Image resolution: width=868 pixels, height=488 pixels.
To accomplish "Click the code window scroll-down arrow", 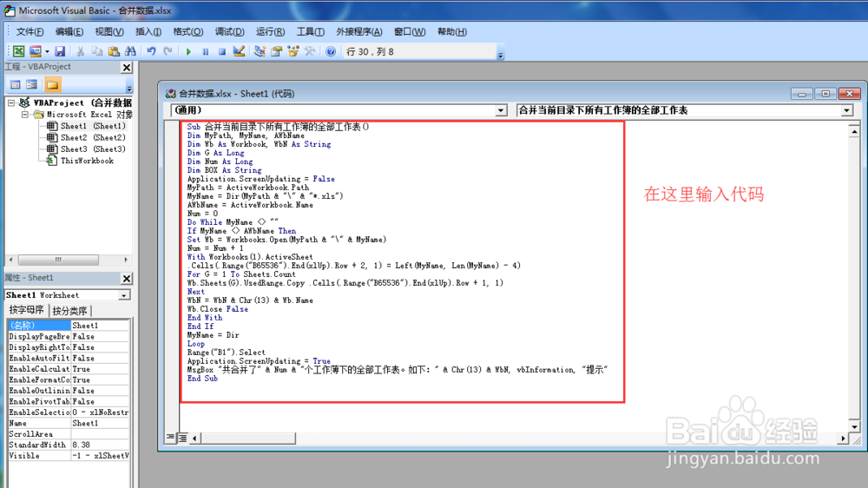I will 854,426.
